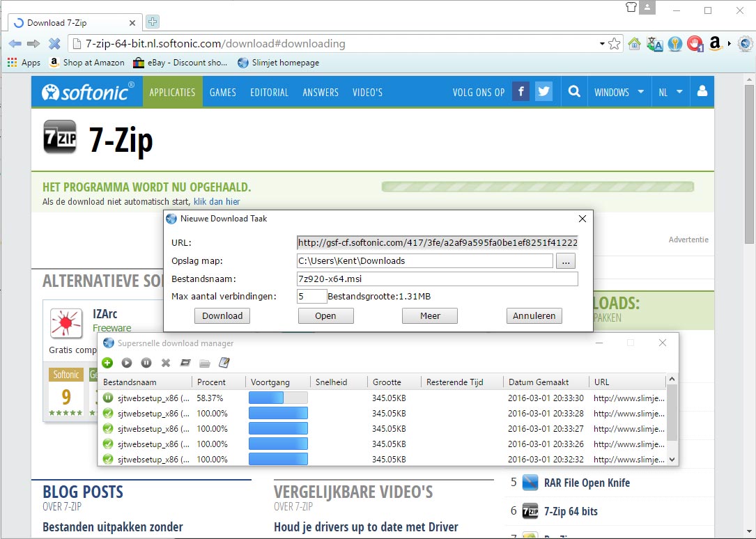Image resolution: width=756 pixels, height=539 pixels.
Task: Expand the hidden extensions overflow arrow
Action: click(x=730, y=44)
